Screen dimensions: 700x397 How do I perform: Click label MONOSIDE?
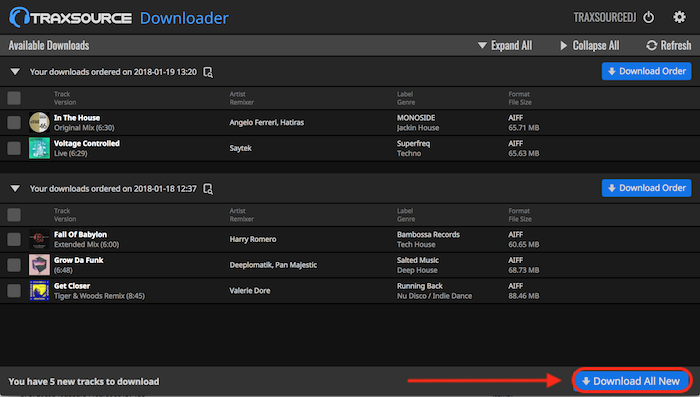(x=416, y=118)
